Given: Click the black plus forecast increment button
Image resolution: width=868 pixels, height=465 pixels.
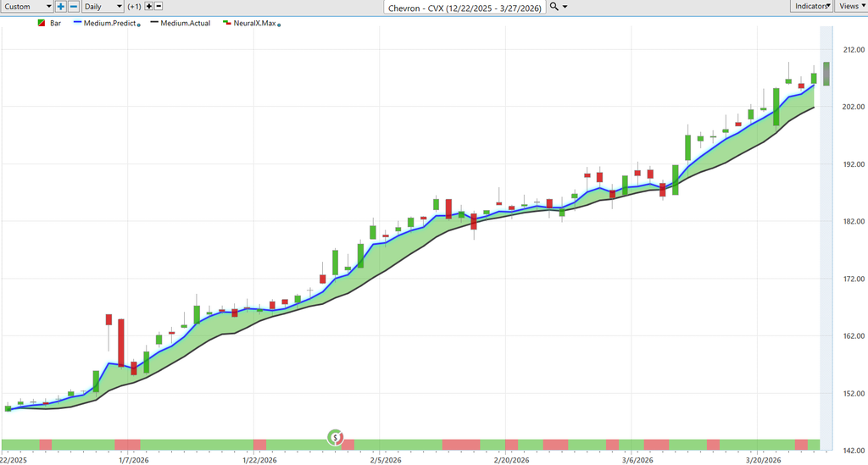Looking at the screenshot, I should coord(149,7).
